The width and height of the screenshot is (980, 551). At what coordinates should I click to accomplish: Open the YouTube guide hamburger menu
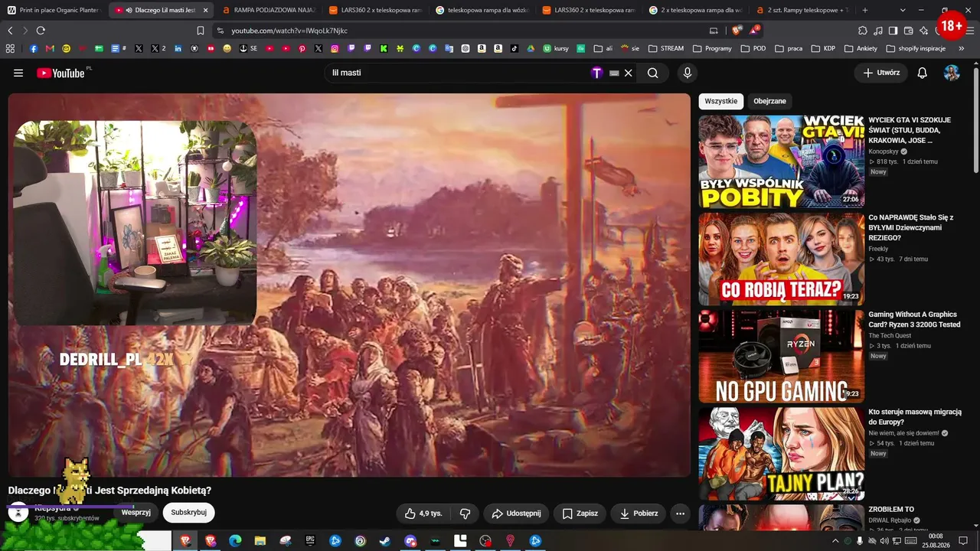pos(18,73)
